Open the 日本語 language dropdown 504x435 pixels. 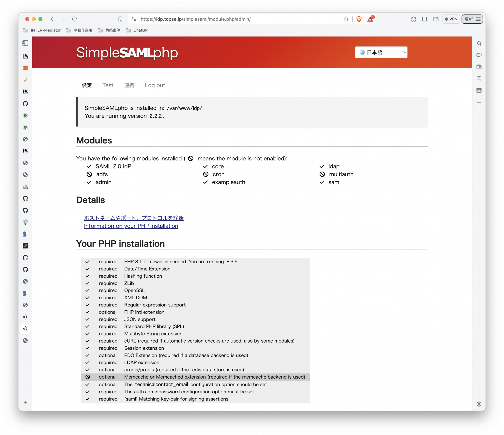point(381,52)
